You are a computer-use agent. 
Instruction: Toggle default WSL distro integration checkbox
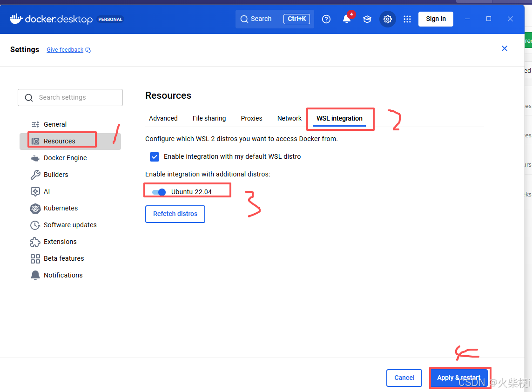pyautogui.click(x=155, y=156)
